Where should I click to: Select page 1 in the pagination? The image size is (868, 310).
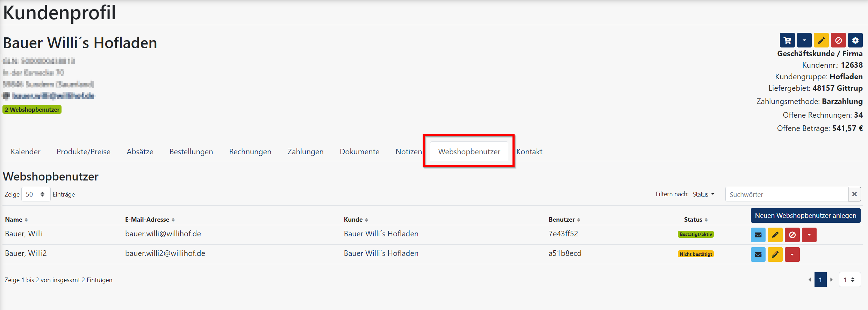[x=820, y=280]
